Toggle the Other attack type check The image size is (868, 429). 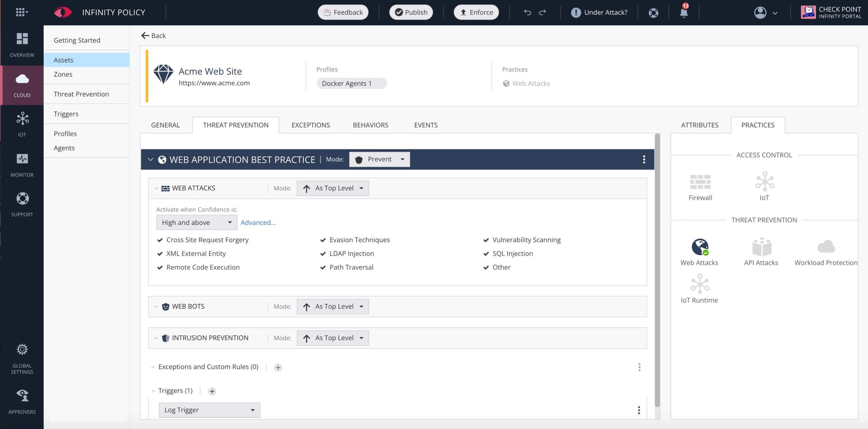tap(486, 267)
